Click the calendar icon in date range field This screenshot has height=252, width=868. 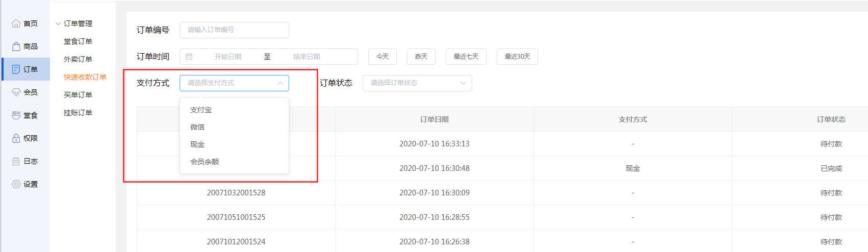(x=189, y=57)
